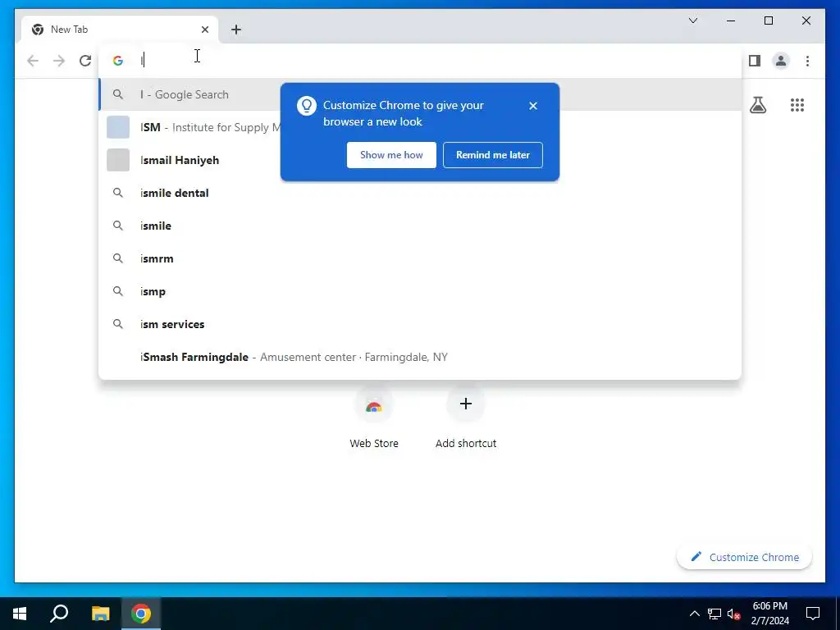Open Chrome three-dot menu
The image size is (840, 630).
point(807,61)
